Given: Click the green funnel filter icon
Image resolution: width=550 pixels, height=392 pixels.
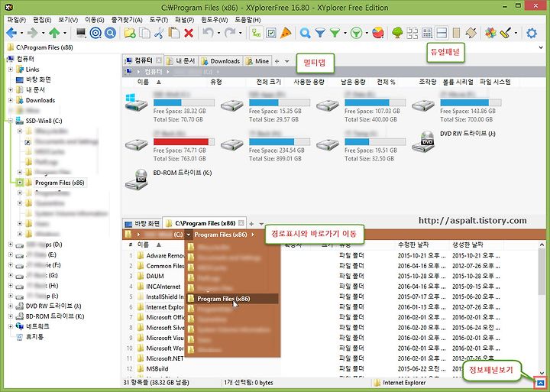Looking at the screenshot, I should [x=335, y=34].
